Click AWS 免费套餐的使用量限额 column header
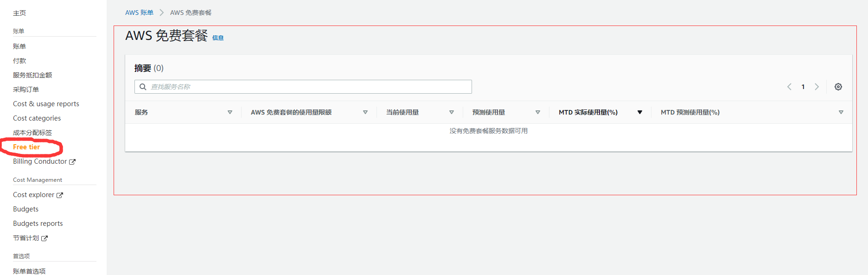Viewport: 868px width, 275px height. point(291,112)
